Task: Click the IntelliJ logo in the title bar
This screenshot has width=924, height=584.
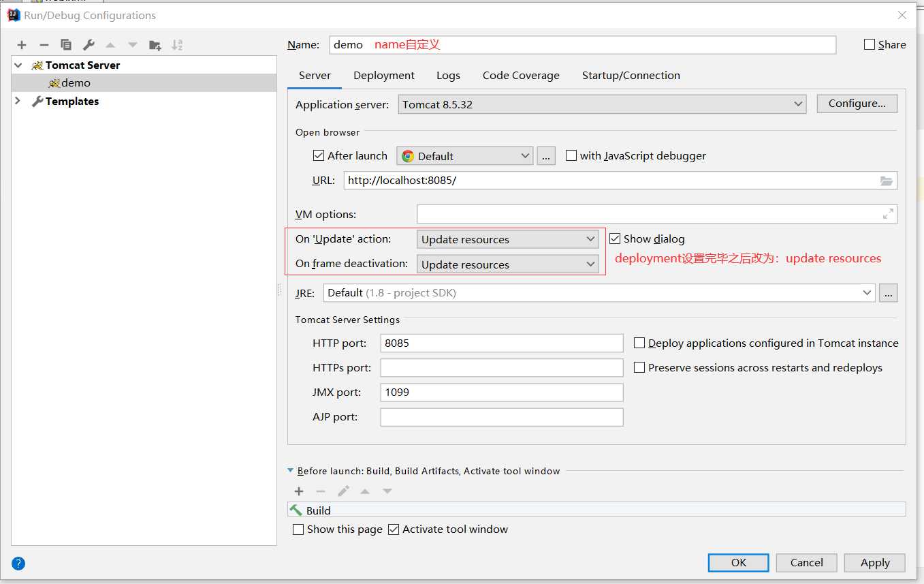Action: click(13, 14)
